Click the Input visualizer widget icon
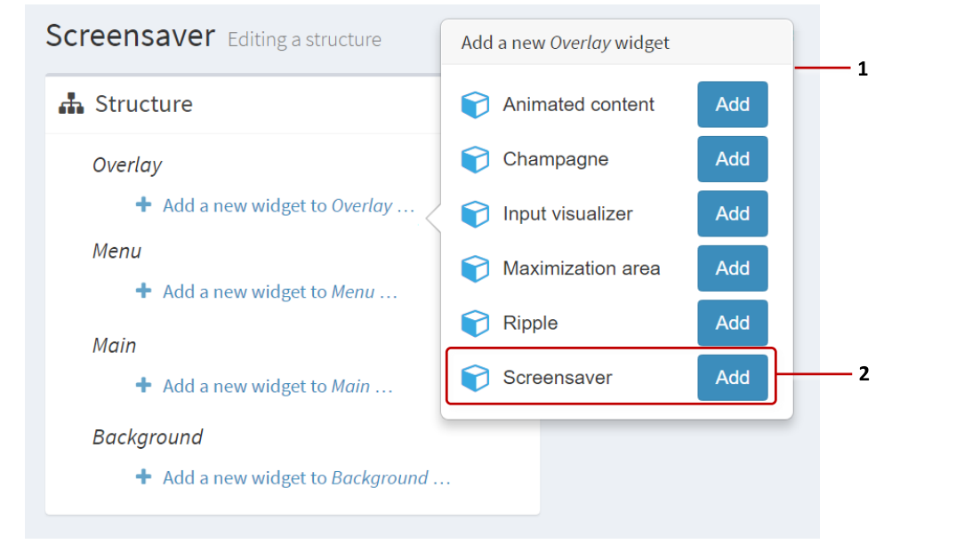This screenshot has height=544, width=980. tap(476, 213)
